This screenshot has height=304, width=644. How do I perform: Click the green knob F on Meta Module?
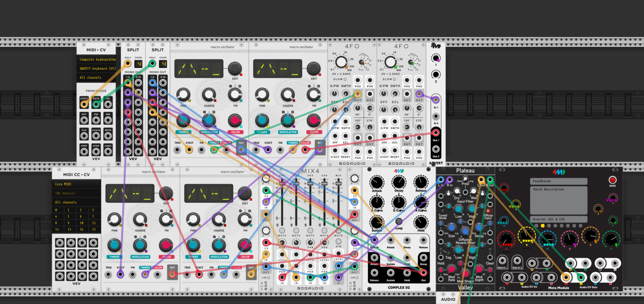611,239
